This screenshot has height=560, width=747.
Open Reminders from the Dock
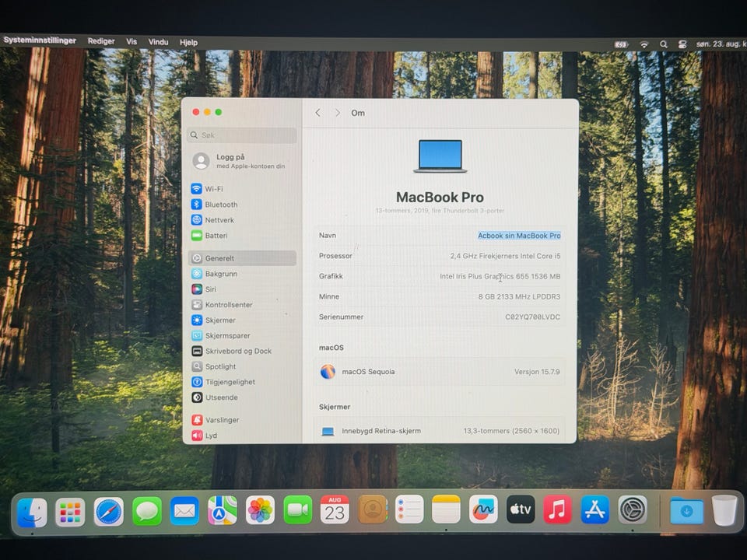coord(409,509)
